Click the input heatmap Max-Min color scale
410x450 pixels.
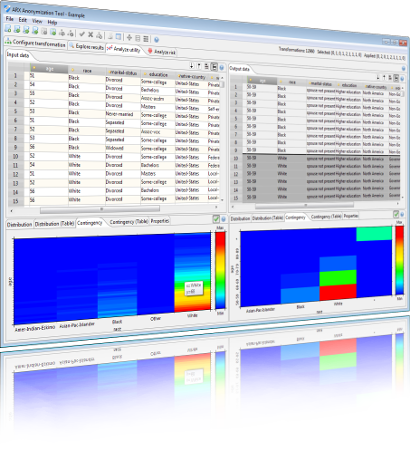220,270
